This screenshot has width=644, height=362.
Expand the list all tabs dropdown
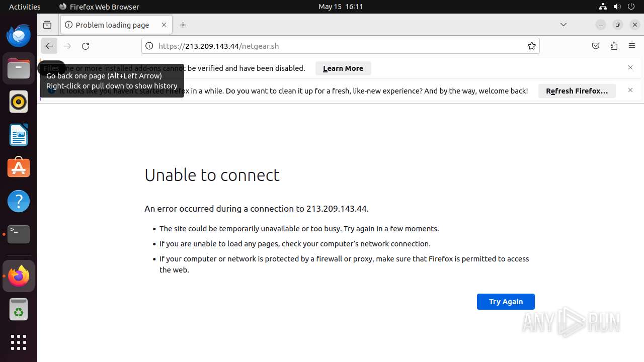[x=563, y=25]
